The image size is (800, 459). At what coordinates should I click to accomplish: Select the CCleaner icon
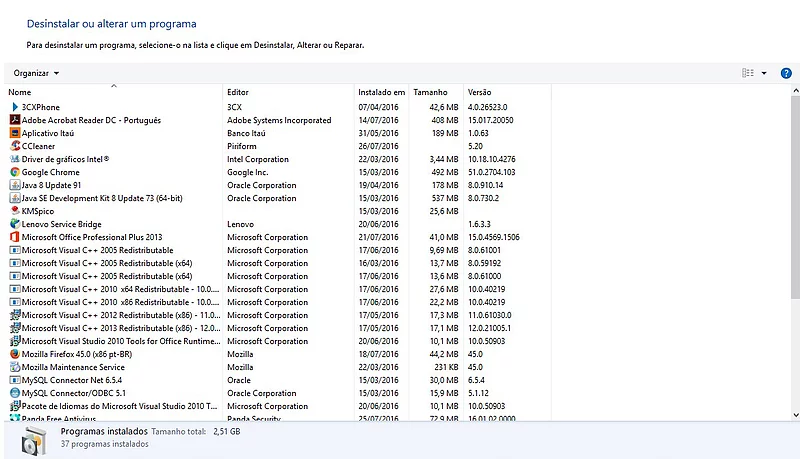(15, 146)
